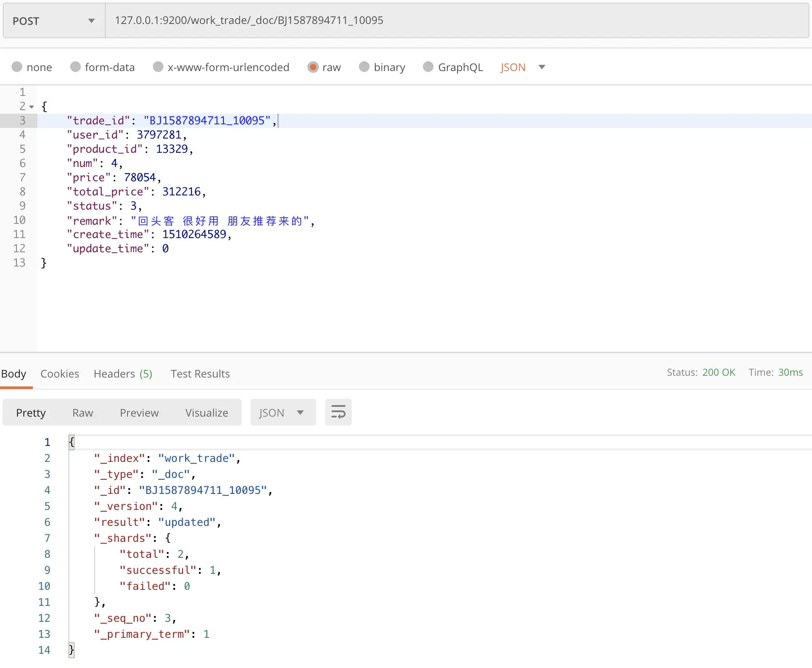Select the Raw response view
Viewport: 812px width, 668px height.
pyautogui.click(x=83, y=413)
